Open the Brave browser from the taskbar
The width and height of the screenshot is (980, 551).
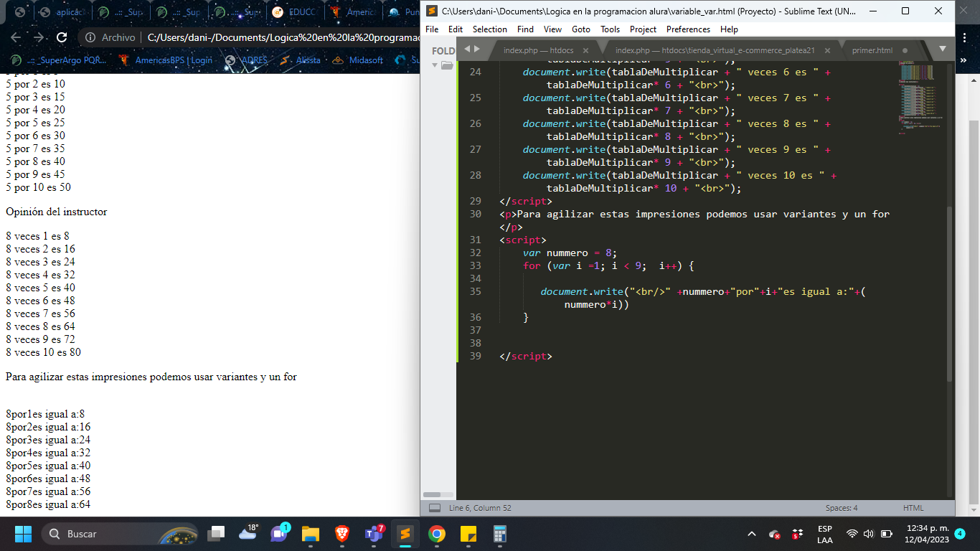(342, 534)
